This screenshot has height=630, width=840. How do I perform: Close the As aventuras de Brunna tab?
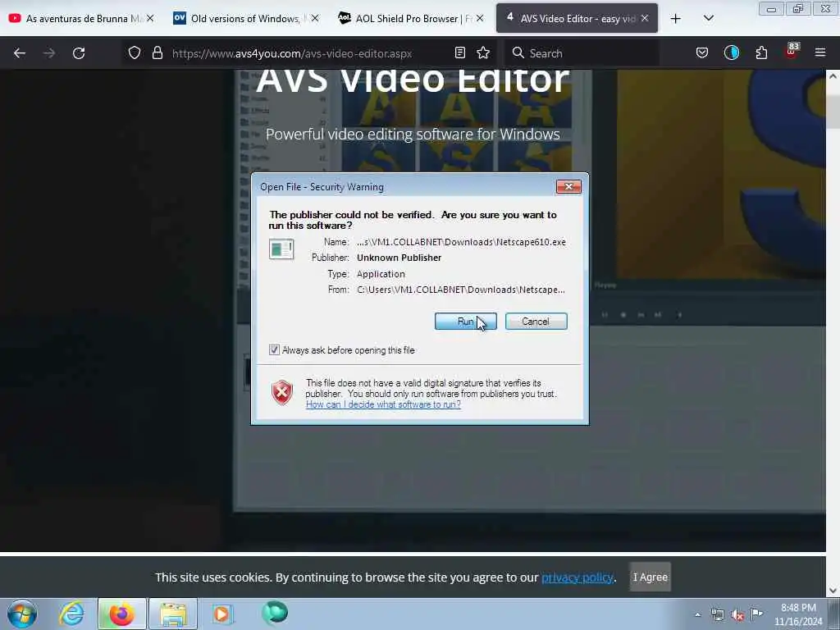pos(150,18)
